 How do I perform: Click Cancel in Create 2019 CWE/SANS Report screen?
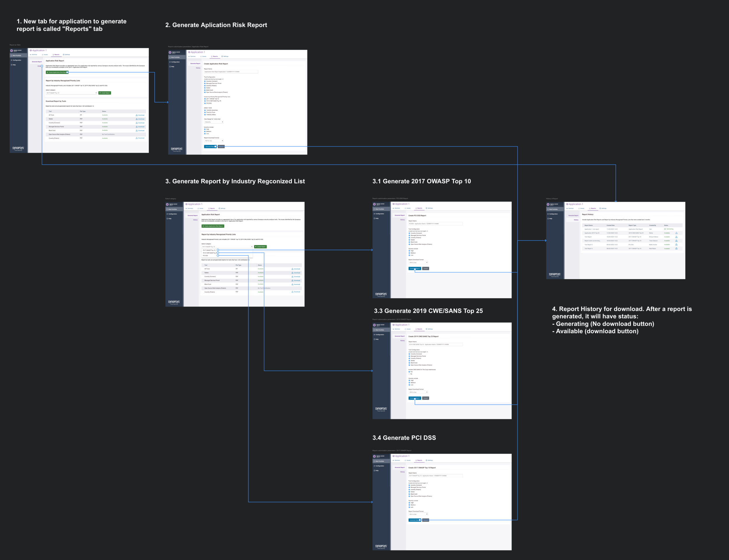click(x=426, y=398)
